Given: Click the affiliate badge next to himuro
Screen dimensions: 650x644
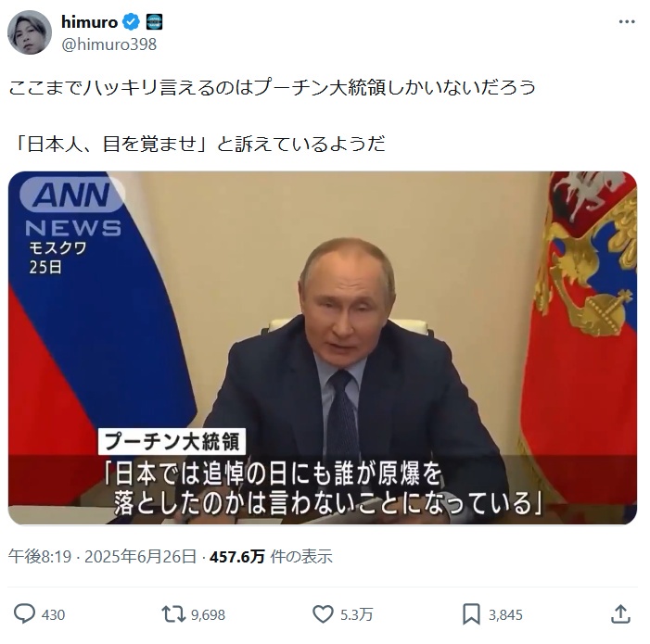Looking at the screenshot, I should (x=154, y=22).
